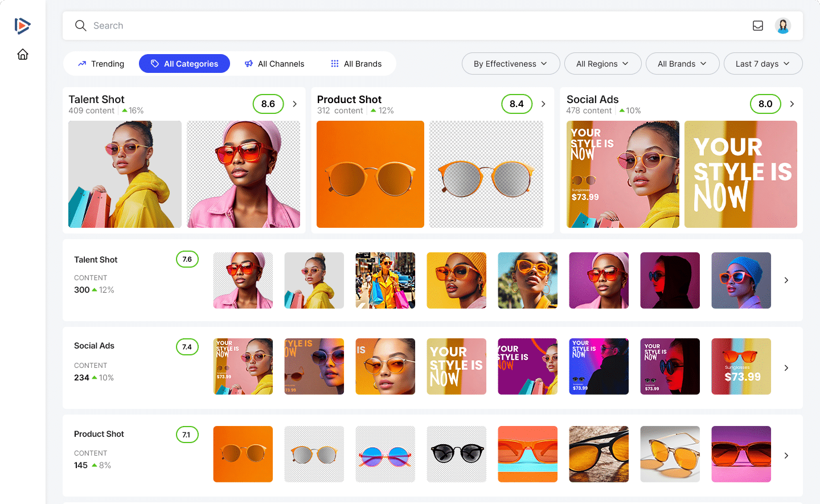Click the search magnifier icon
Screen dimensions: 820x504
click(x=80, y=26)
